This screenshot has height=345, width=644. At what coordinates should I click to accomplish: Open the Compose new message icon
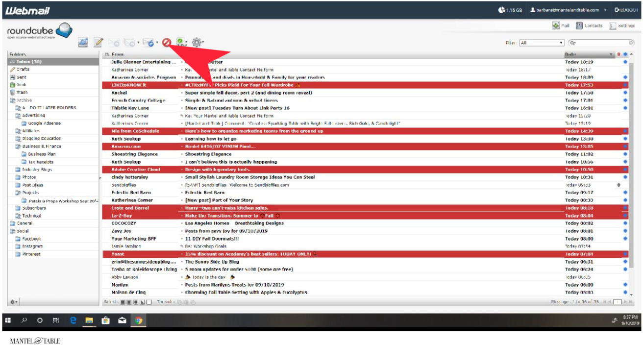click(x=99, y=43)
